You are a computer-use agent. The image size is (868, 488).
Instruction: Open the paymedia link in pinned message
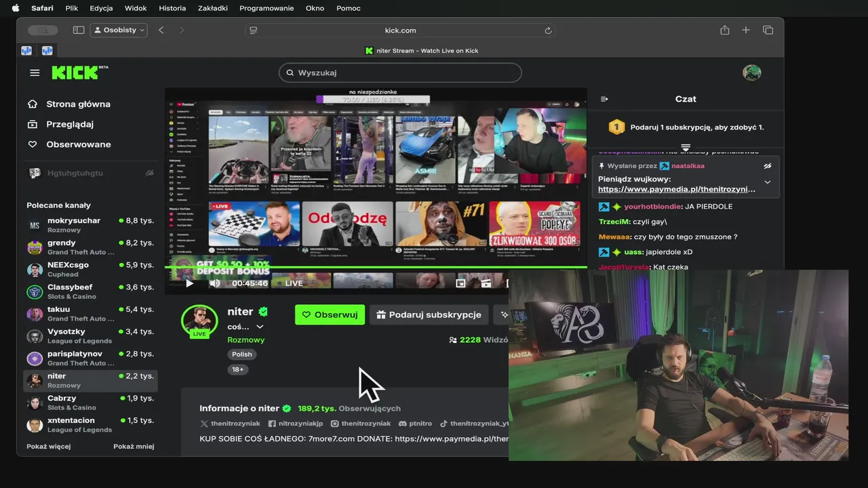click(x=676, y=189)
